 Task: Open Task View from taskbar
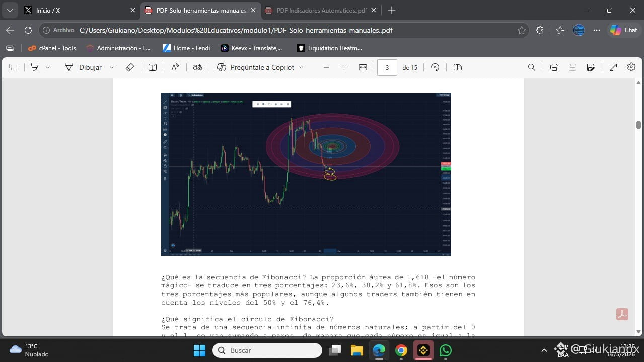(335, 350)
